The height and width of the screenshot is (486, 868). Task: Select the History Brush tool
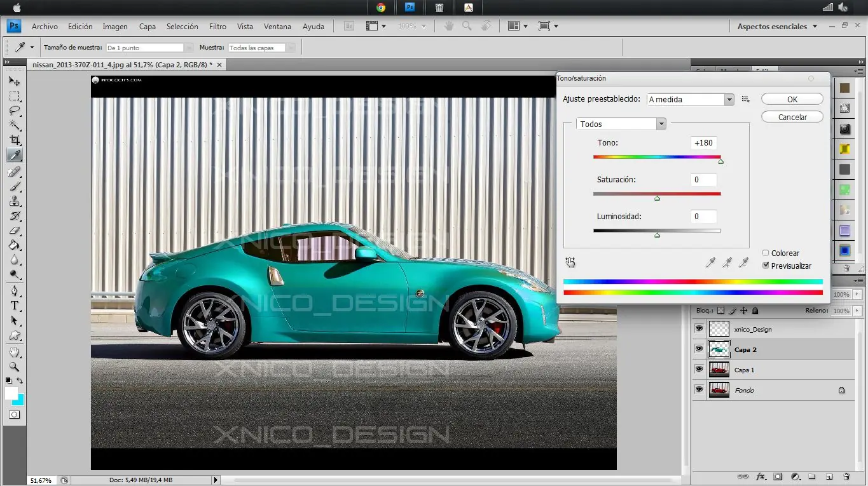(14, 216)
